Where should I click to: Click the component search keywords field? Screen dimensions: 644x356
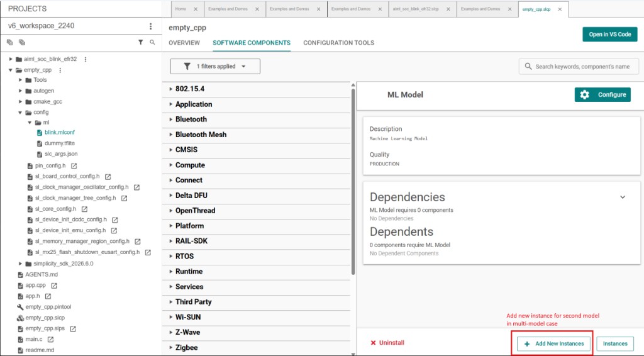point(579,67)
